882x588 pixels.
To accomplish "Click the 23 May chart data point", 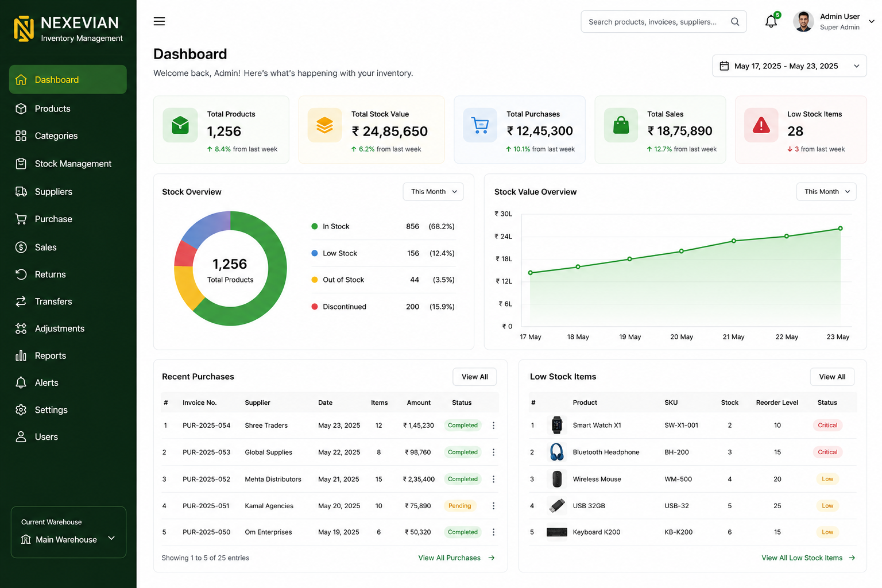I will [840, 229].
